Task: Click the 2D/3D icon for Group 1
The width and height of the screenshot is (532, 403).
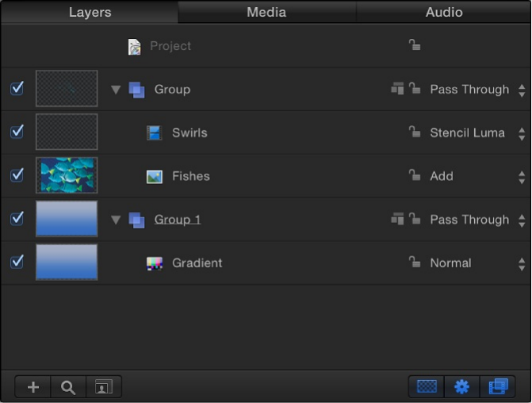Action: coord(397,219)
